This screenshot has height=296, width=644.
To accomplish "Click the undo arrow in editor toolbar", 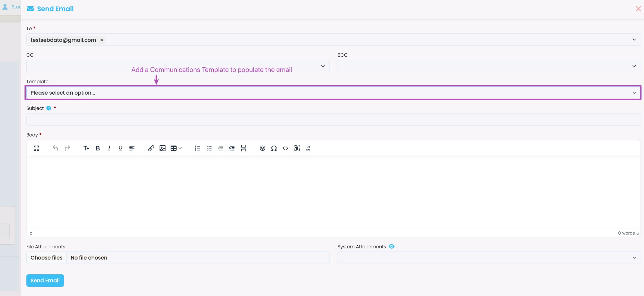I will tap(55, 148).
